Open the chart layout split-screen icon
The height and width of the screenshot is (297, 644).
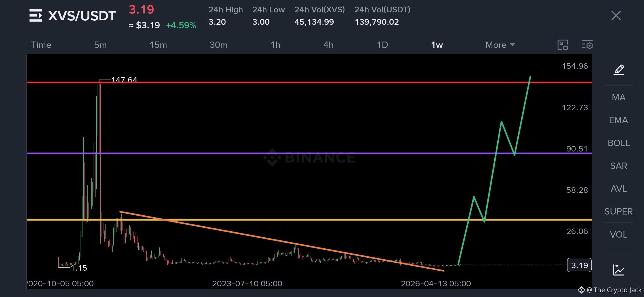tap(563, 45)
